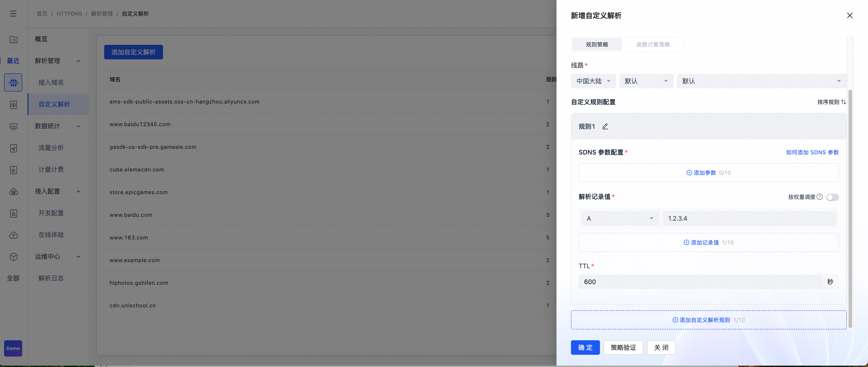Click the cloud upload sidebar icon
This screenshot has height=367, width=868.
coord(13,235)
